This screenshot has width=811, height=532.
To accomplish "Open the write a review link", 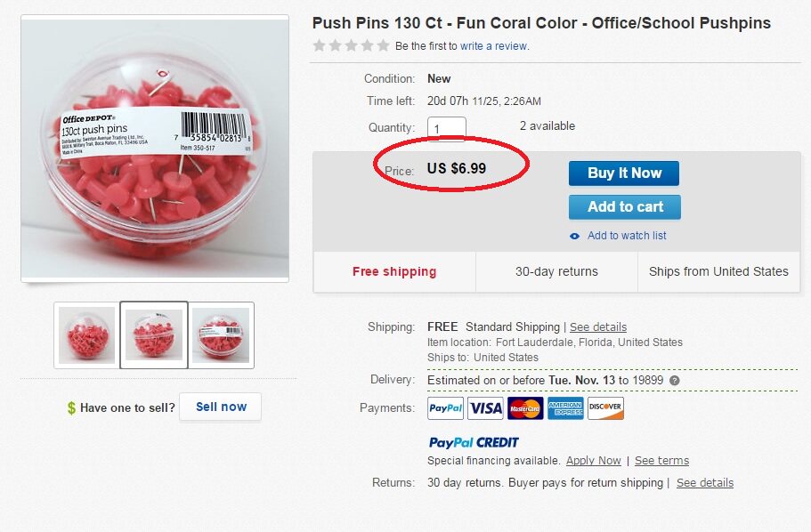I will 494,46.
